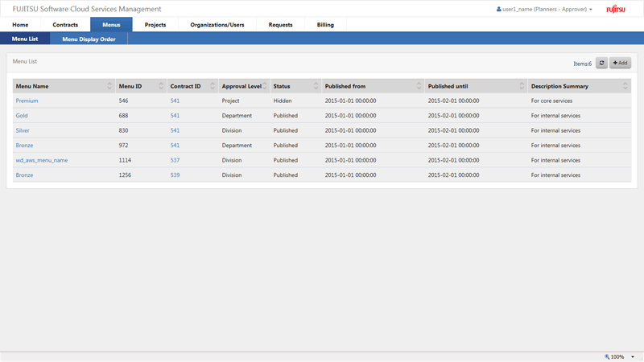
Task: Select the Menu List sub-tab
Action: (25, 39)
